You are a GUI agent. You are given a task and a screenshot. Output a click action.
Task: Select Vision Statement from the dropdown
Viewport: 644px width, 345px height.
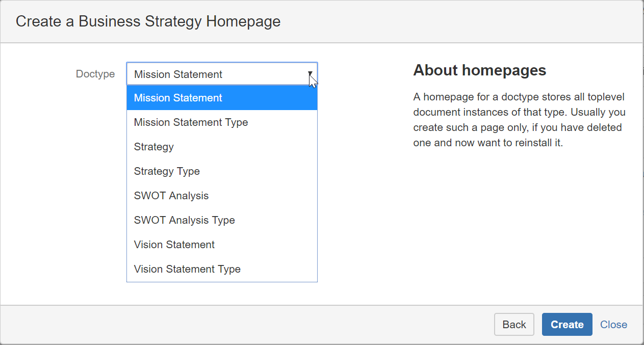tap(222, 245)
